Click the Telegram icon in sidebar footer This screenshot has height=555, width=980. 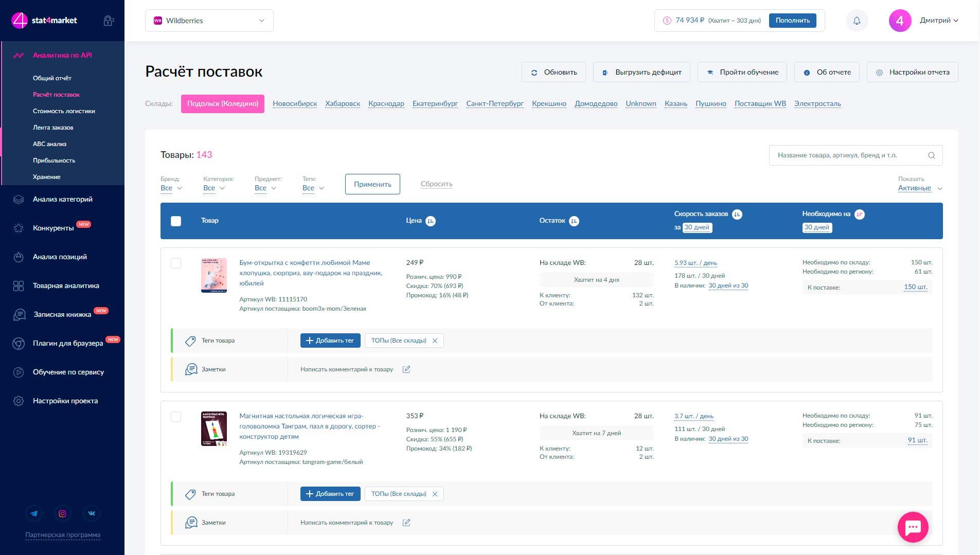34,513
